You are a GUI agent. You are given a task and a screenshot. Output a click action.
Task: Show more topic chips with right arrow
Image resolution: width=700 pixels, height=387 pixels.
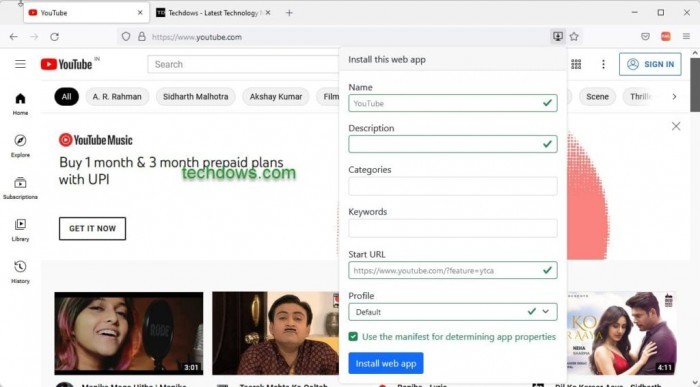click(x=674, y=96)
